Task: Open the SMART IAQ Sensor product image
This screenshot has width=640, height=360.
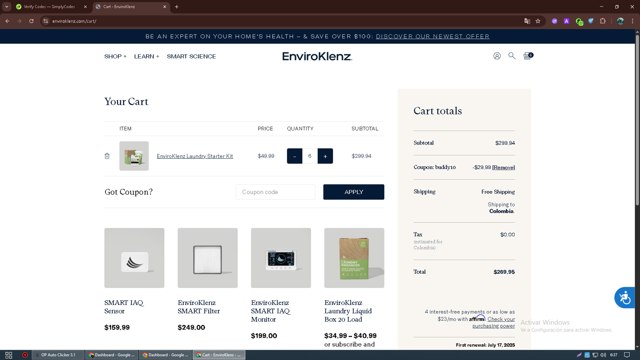Action: tap(134, 258)
